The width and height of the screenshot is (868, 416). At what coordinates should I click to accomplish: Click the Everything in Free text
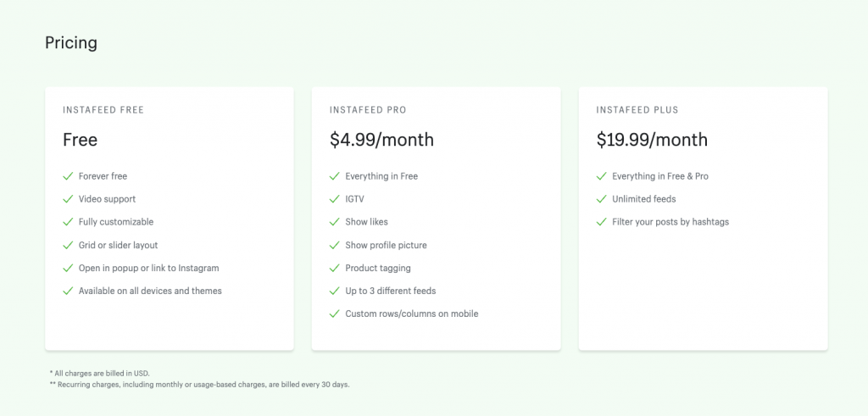click(x=381, y=176)
